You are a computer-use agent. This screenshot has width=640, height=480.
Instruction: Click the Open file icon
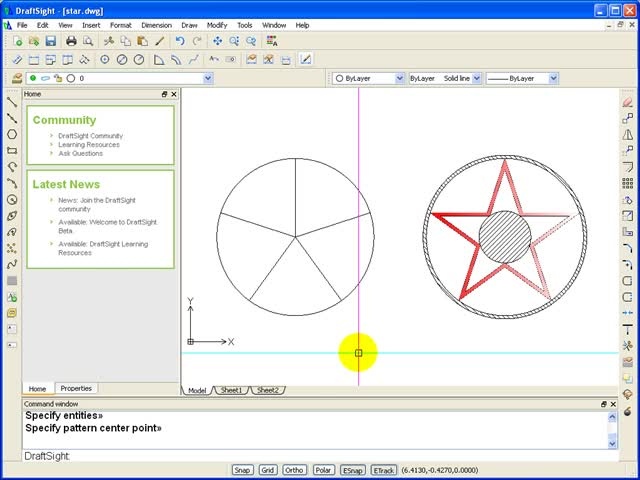(x=34, y=41)
